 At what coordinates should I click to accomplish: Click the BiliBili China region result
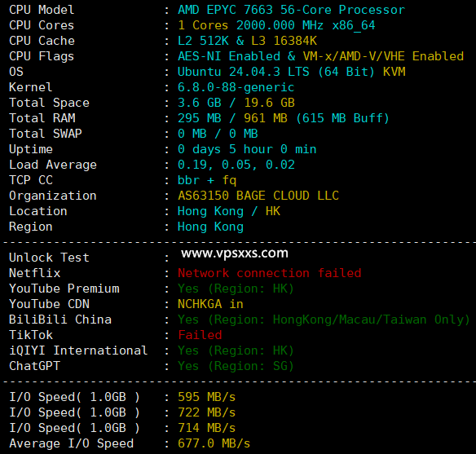(x=324, y=320)
